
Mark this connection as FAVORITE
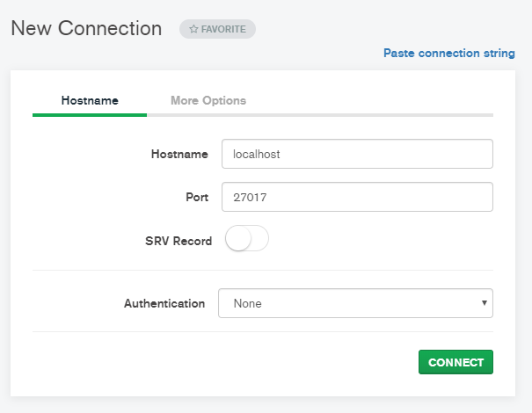(x=217, y=29)
